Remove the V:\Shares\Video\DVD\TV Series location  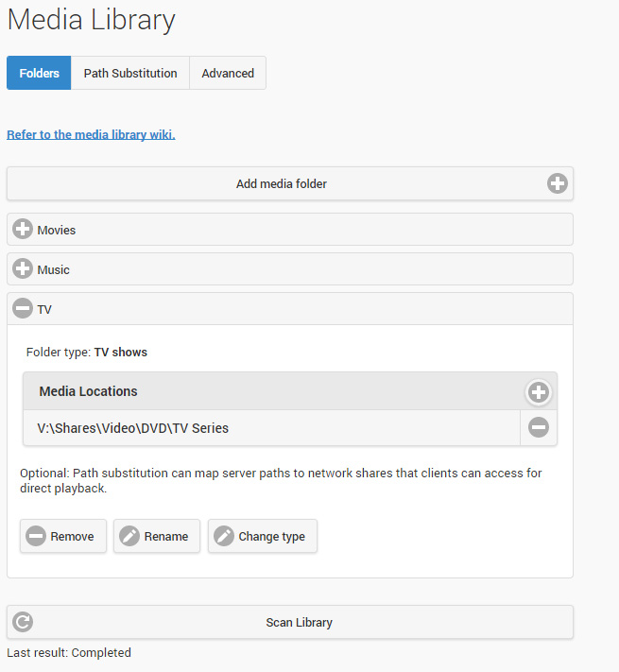point(539,427)
